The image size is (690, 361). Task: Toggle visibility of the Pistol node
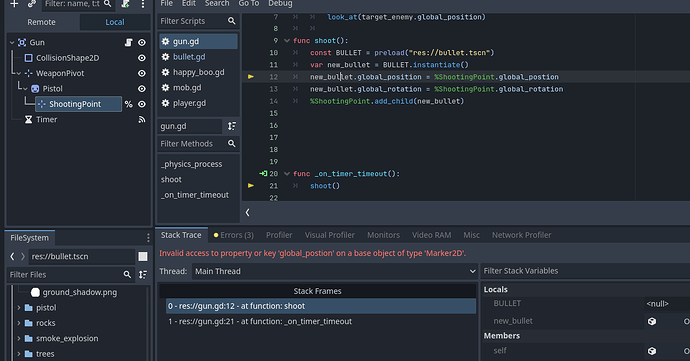[x=142, y=88]
